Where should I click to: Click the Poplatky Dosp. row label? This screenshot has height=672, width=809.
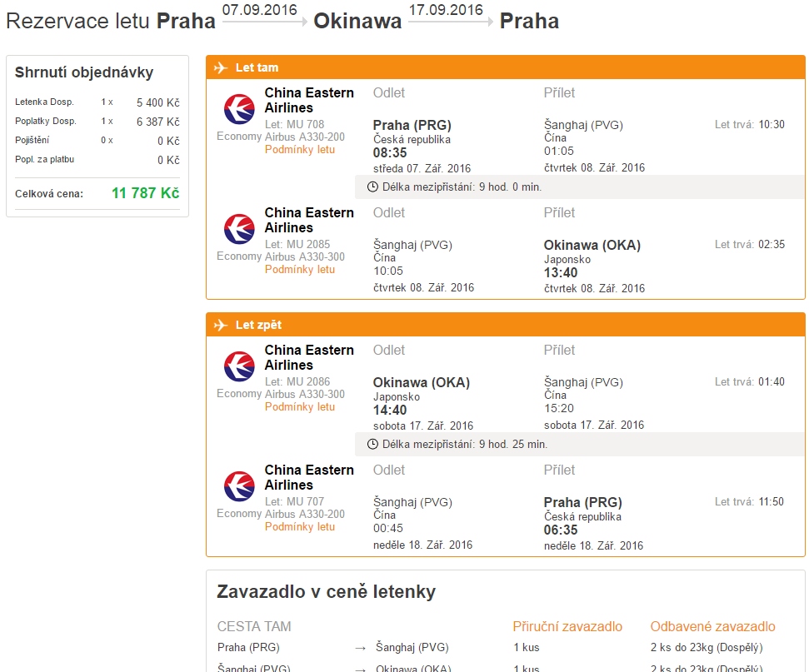[46, 122]
